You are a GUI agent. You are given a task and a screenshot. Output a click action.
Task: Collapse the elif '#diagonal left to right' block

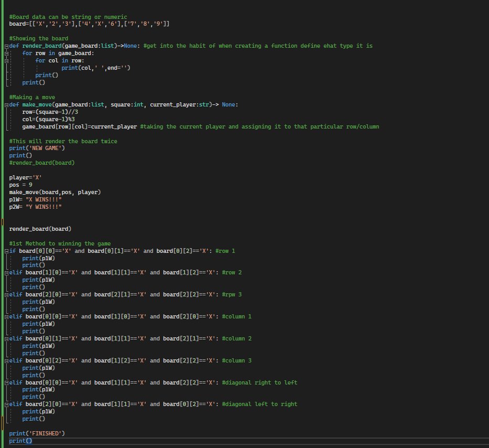tap(6, 404)
